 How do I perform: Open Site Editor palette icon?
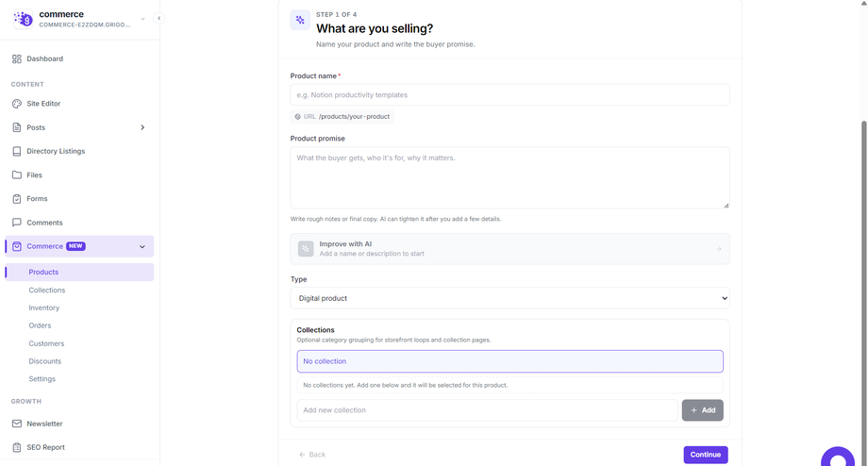pyautogui.click(x=17, y=104)
